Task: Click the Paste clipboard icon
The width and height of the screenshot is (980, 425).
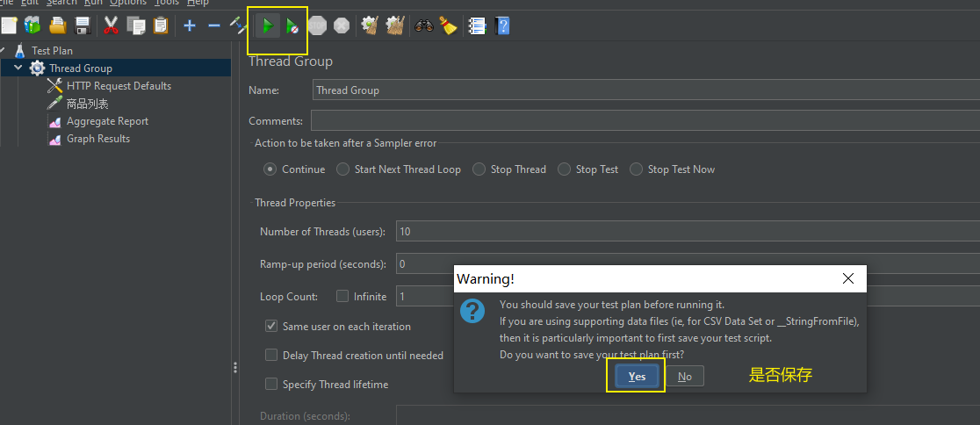Action: click(161, 25)
